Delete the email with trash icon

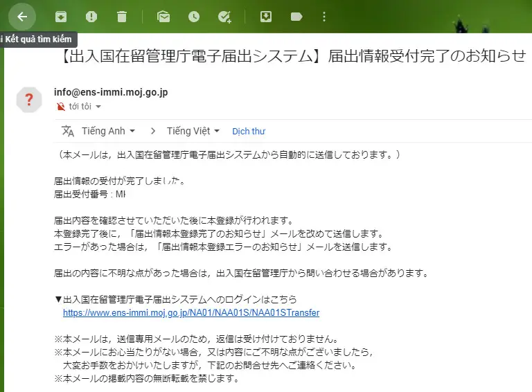pos(122,17)
